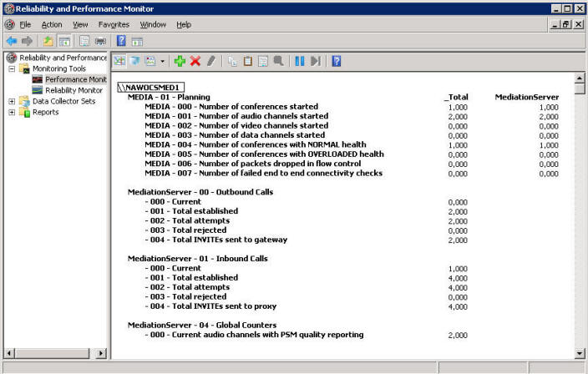Click MediationServer - 01 - Inbound Calls heading

[x=198, y=259]
